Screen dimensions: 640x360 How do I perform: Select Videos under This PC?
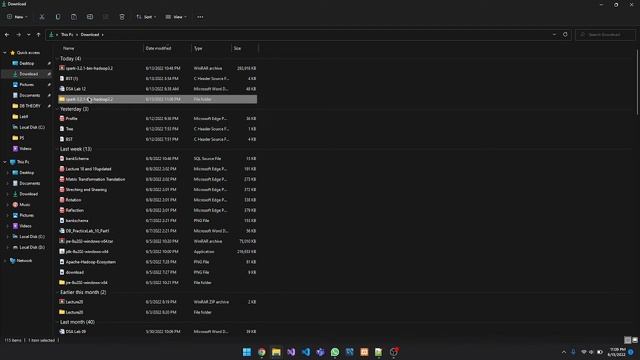coord(26,226)
